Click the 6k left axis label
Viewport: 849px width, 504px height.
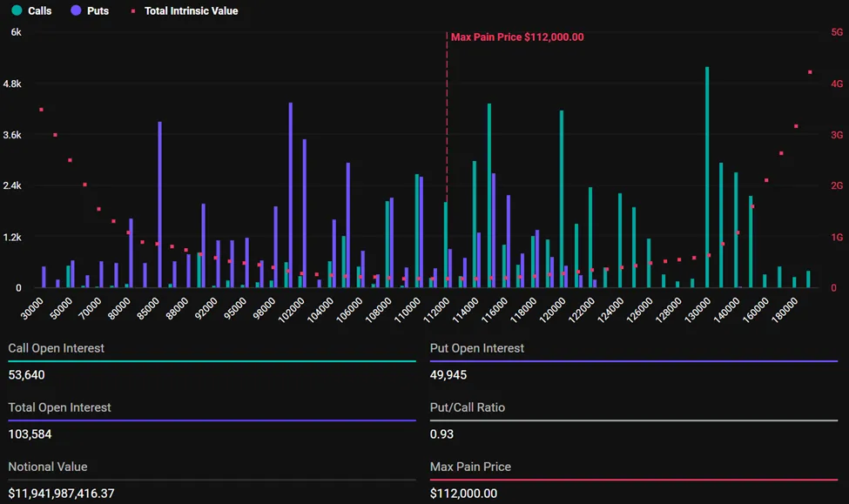(x=16, y=32)
